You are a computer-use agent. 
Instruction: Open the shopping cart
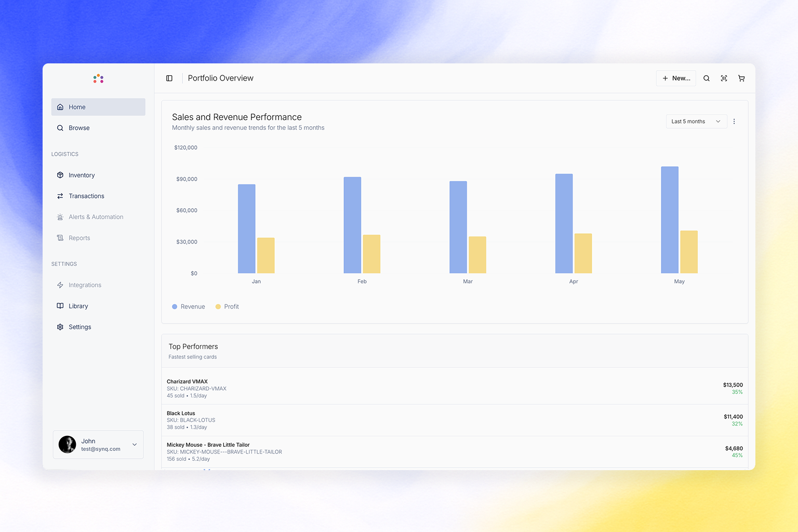pos(741,78)
